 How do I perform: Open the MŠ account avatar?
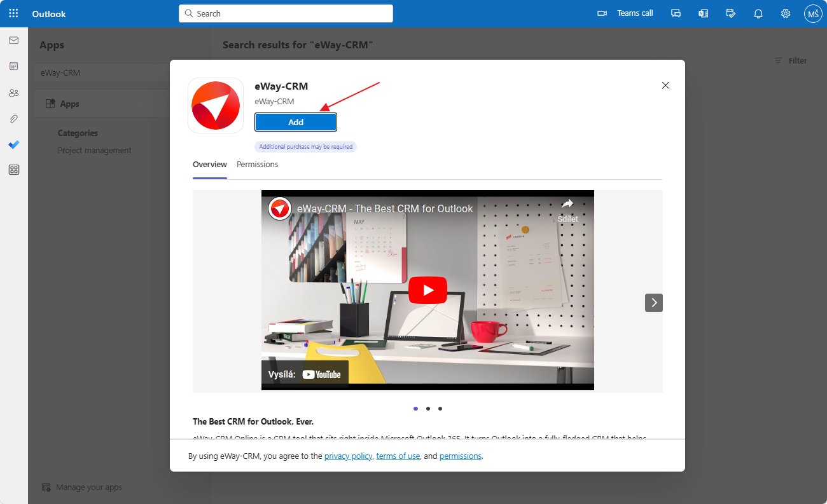pyautogui.click(x=813, y=13)
